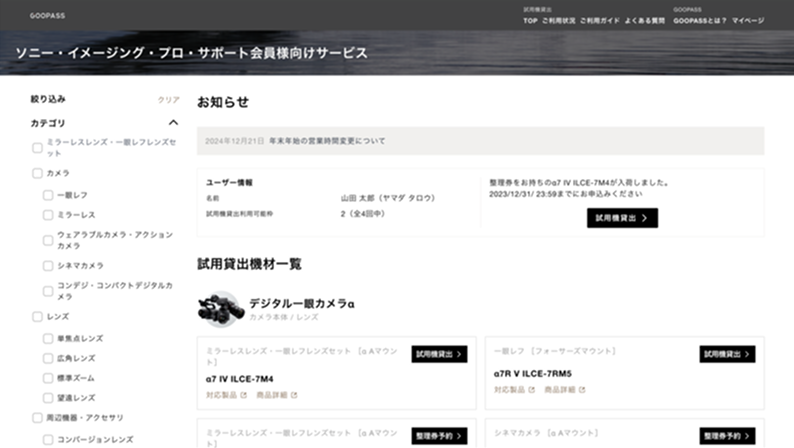Check the ミラーレス checkbox
This screenshot has width=794, height=448.
coord(48,215)
